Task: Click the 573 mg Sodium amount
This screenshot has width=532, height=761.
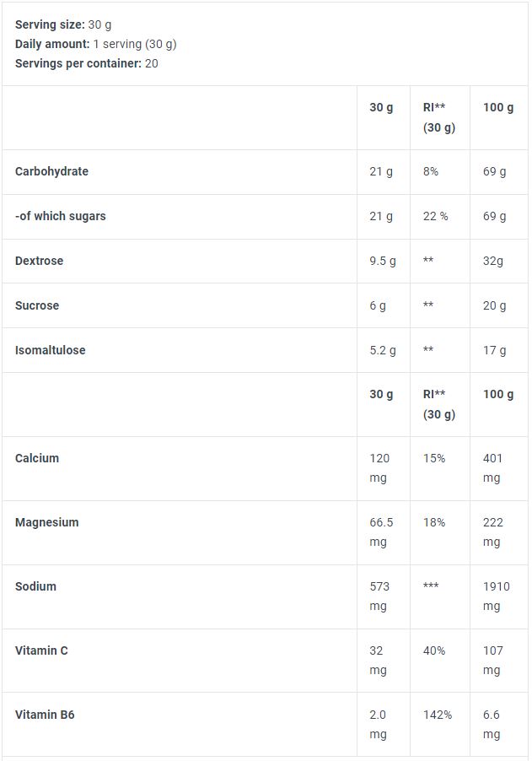Action: (x=379, y=596)
